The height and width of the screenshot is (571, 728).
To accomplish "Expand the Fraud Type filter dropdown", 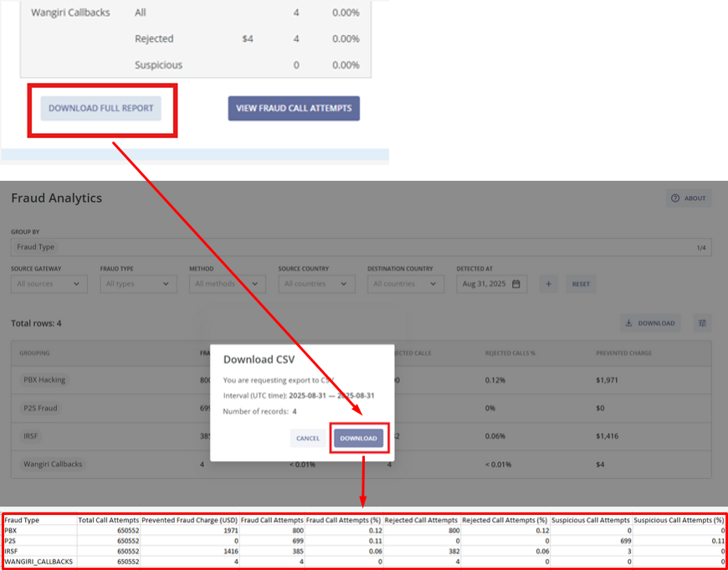I will point(137,284).
